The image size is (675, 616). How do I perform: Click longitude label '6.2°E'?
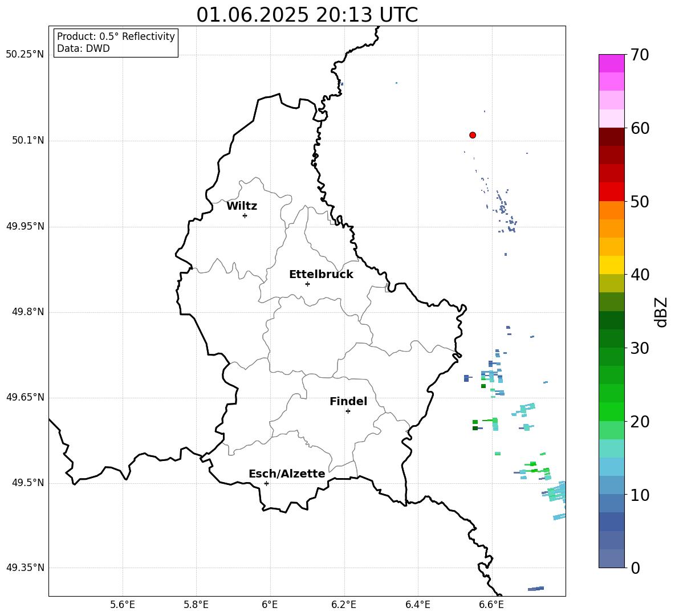coord(344,605)
